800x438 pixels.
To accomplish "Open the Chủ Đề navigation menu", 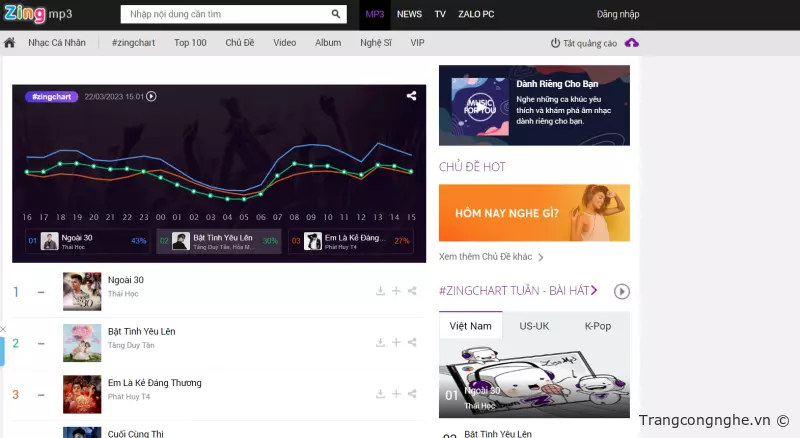I will [240, 43].
